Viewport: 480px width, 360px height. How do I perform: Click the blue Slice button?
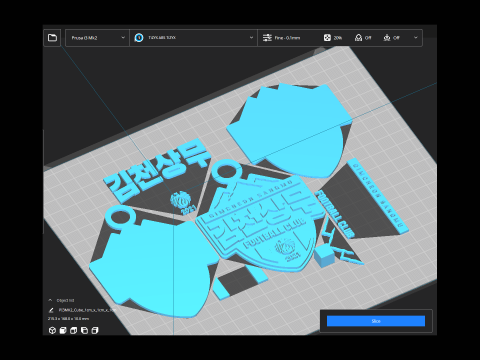pyautogui.click(x=376, y=321)
